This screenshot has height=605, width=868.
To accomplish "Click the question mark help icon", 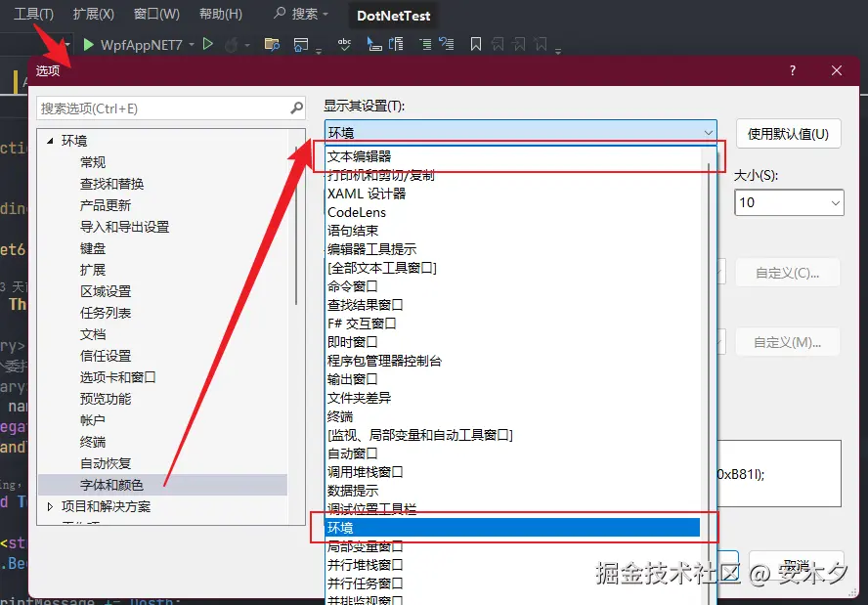I will (793, 70).
